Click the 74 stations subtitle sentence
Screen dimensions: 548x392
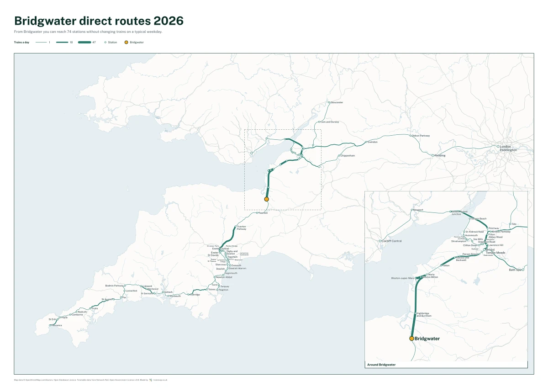(x=88, y=32)
